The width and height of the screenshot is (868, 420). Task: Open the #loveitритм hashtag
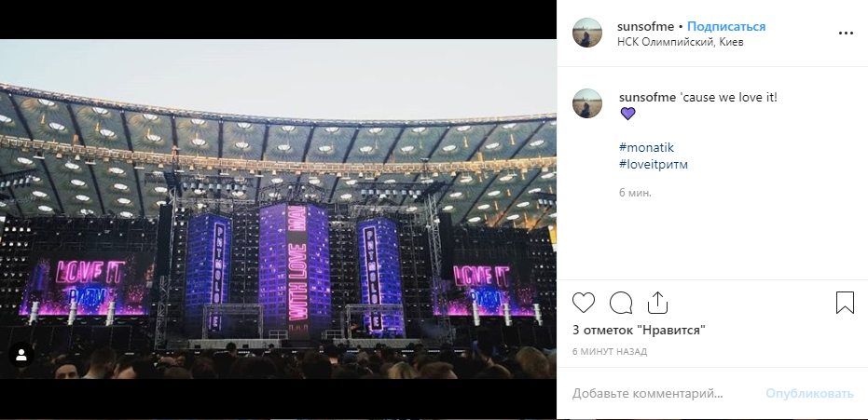click(x=653, y=165)
